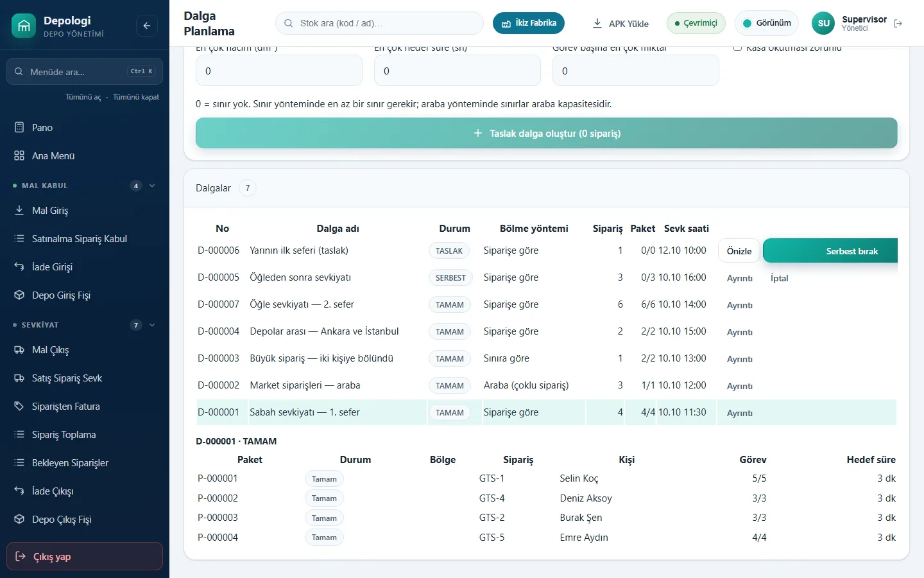
Task: Focus the Stok ara search field
Action: [379, 23]
